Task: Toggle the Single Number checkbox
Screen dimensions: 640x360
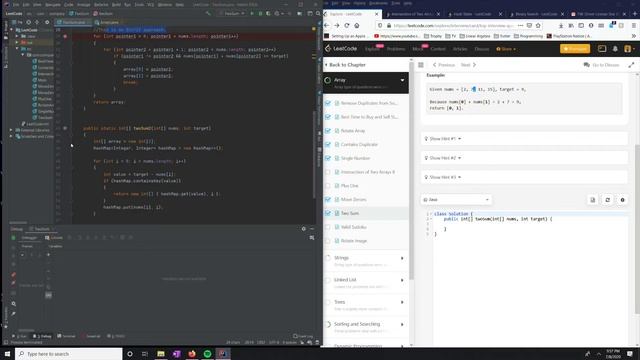Action: (x=328, y=158)
